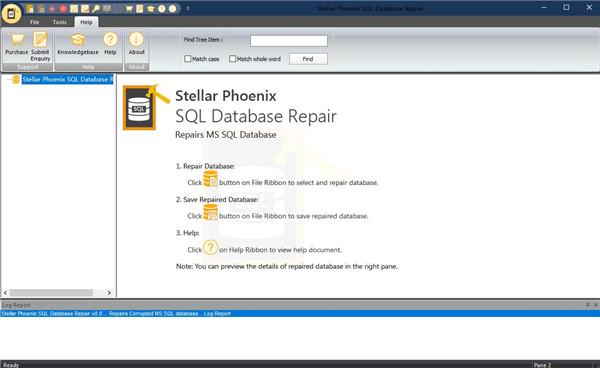Screen dimensions: 600x368
Task: Click the '3. Help:' heading
Action: 188,233
